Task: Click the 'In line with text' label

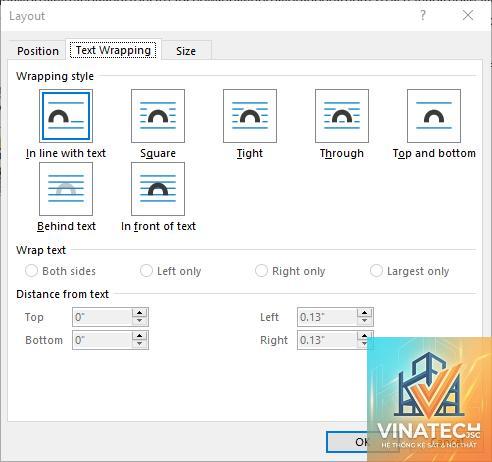Action: tap(66, 153)
